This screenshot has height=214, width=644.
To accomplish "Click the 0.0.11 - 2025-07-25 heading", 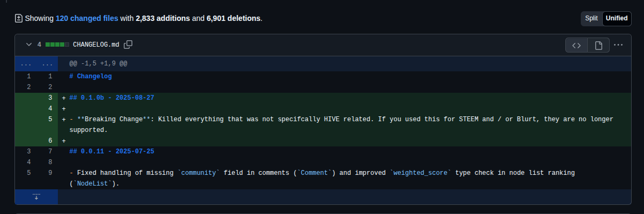I will 112,151.
